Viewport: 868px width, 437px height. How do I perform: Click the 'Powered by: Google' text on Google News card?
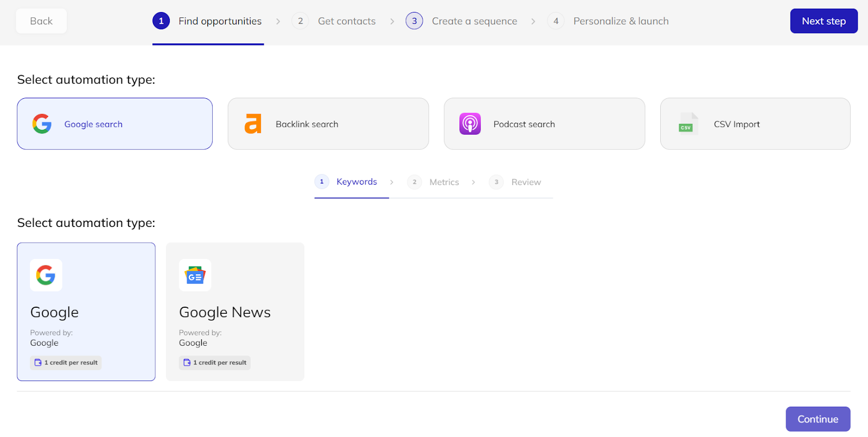click(200, 338)
